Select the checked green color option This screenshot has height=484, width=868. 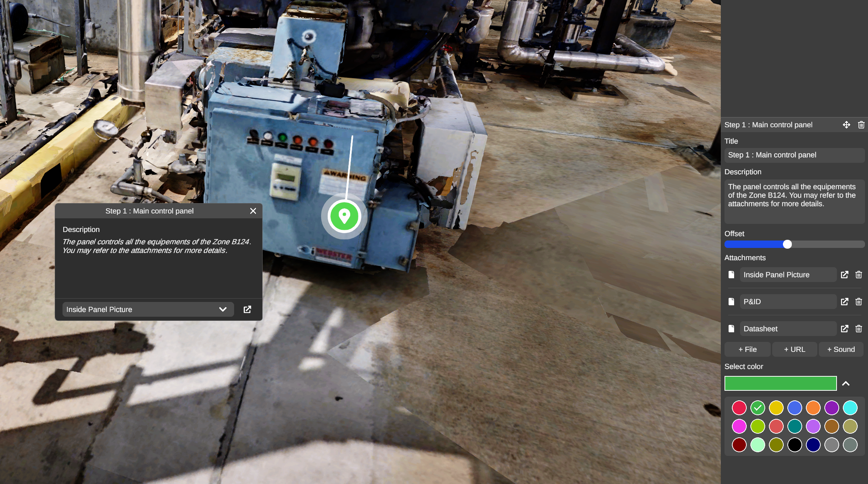tap(757, 408)
